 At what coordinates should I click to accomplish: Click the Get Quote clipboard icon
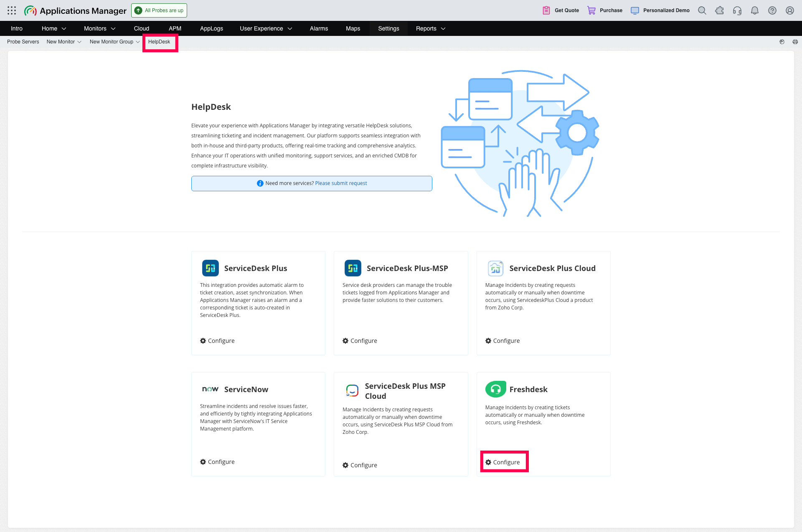tap(546, 10)
